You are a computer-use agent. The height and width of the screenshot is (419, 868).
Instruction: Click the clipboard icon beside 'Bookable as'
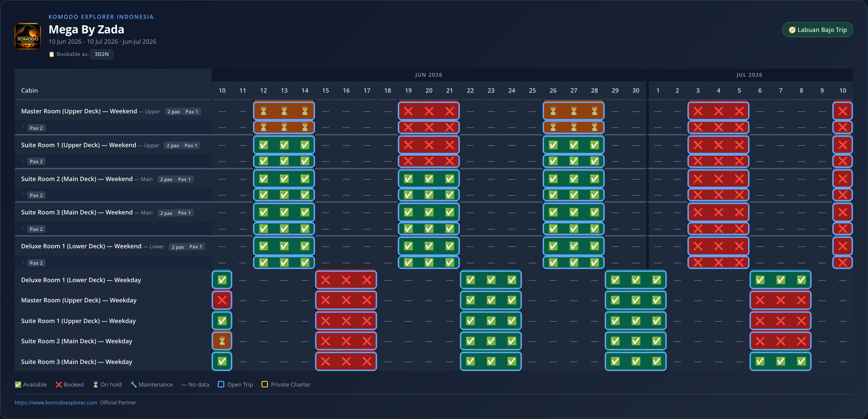[51, 54]
